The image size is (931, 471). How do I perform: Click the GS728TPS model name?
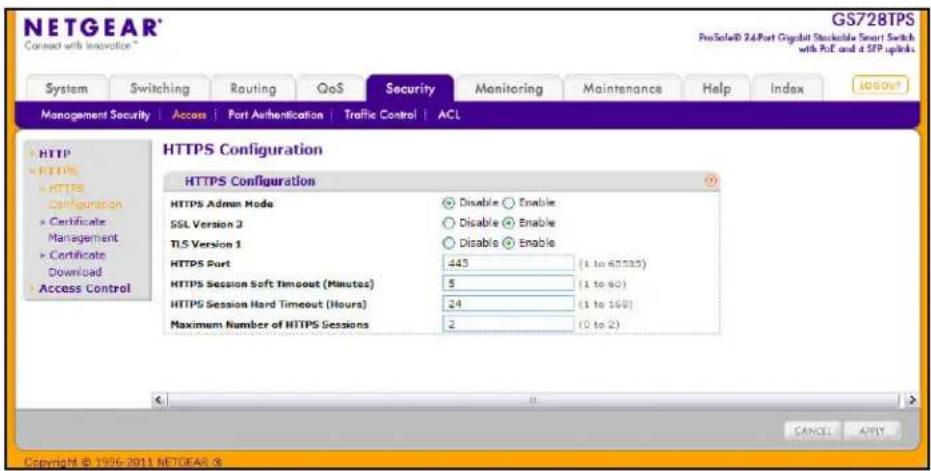point(871,20)
